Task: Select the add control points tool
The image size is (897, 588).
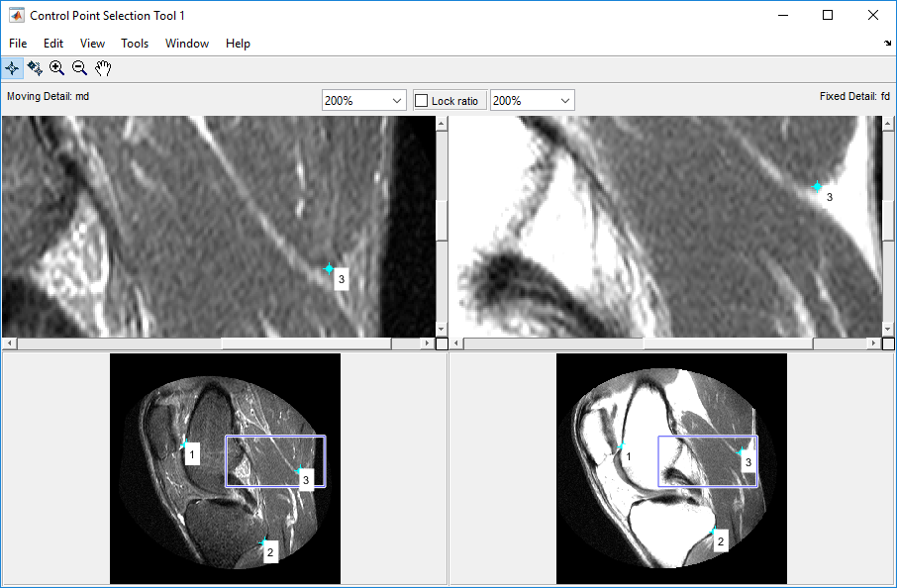Action: (x=12, y=68)
